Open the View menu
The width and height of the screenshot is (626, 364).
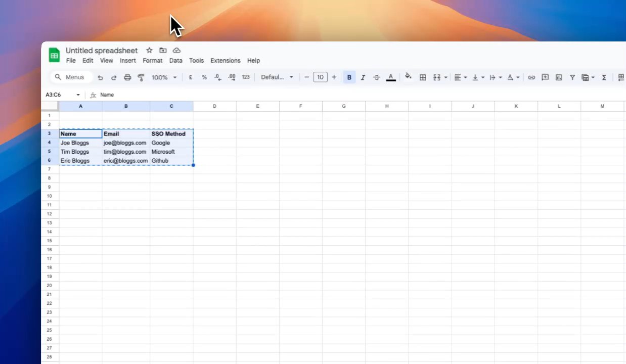106,61
